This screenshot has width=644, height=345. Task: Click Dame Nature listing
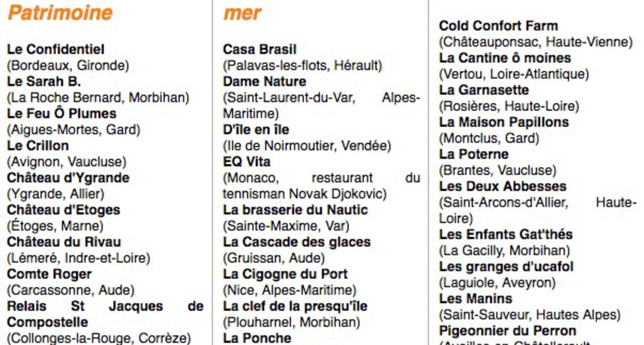click(264, 81)
